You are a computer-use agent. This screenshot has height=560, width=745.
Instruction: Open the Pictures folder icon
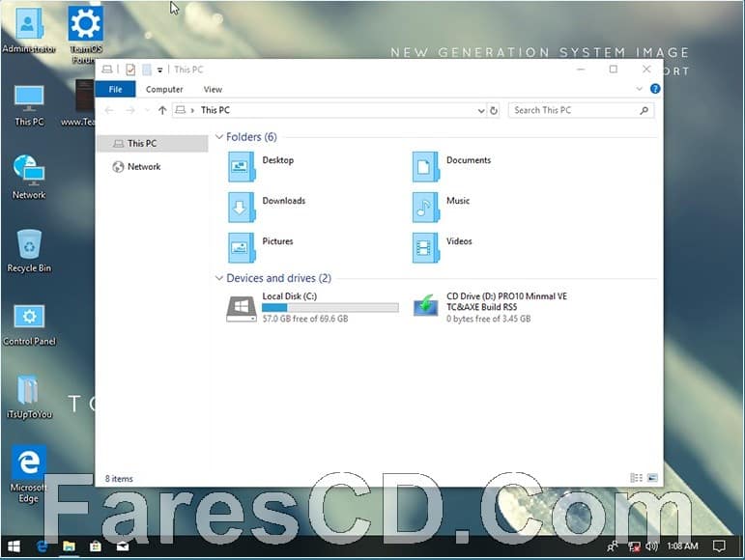(x=242, y=247)
